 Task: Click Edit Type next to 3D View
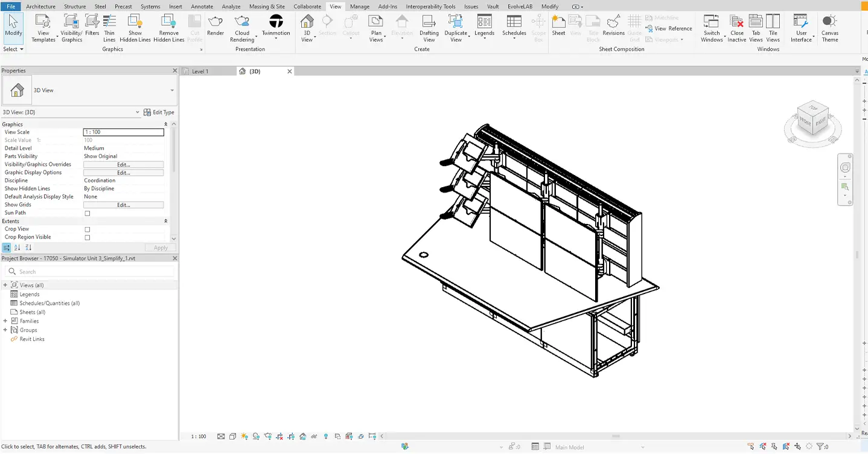point(159,112)
